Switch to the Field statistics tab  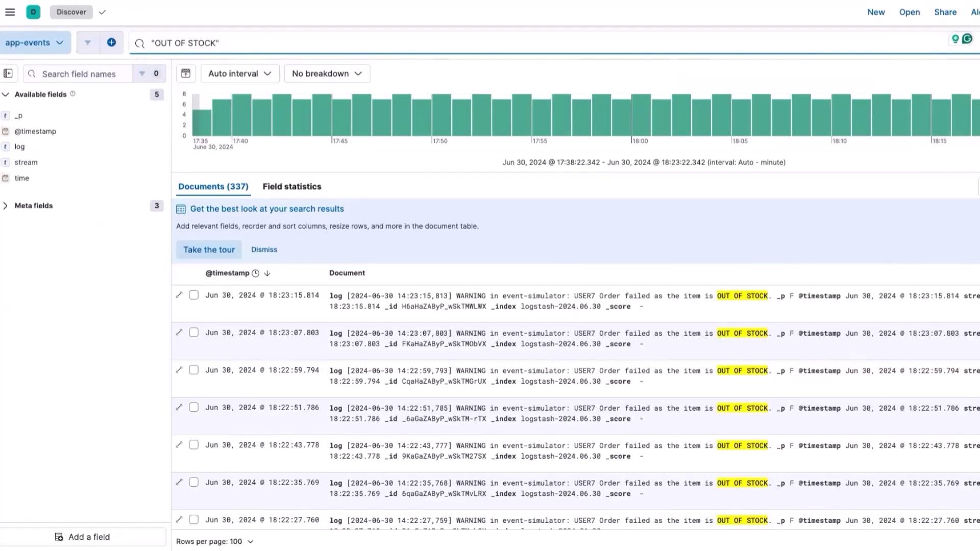click(292, 187)
